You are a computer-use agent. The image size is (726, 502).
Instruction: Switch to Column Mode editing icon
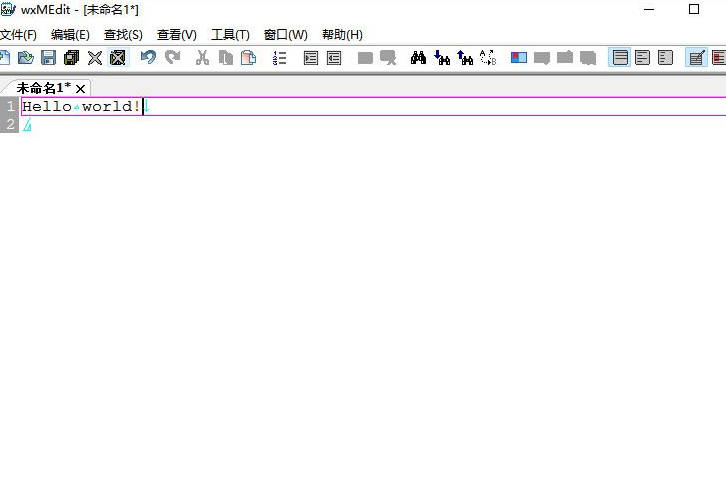click(719, 58)
